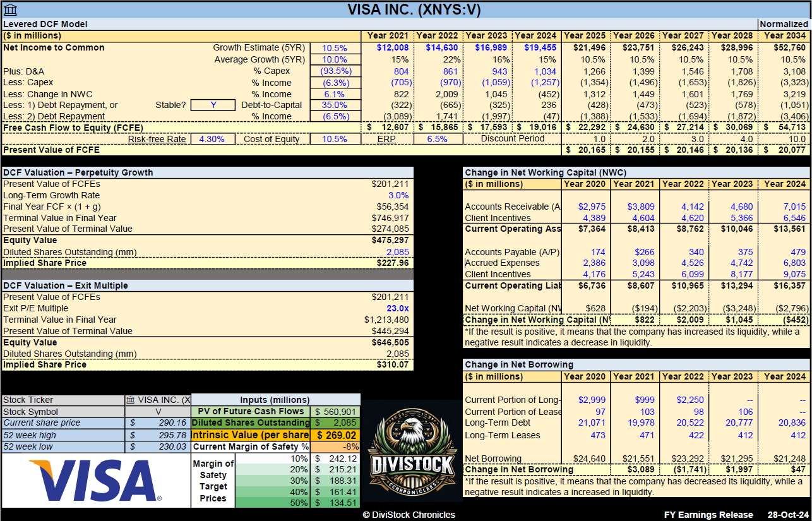Select Year 2021 Change in Net Borrowing $3,089
Screen dimensions: 812x521
click(x=642, y=469)
